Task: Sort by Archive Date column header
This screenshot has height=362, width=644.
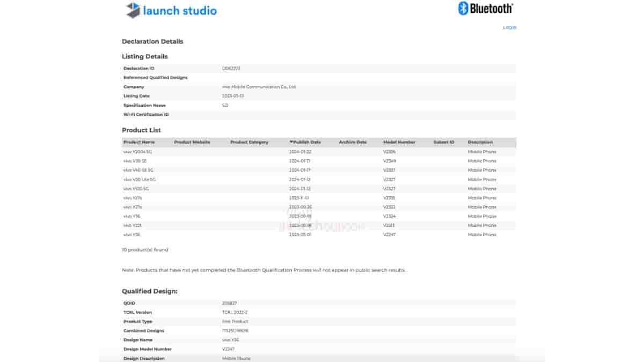Action: click(x=353, y=142)
